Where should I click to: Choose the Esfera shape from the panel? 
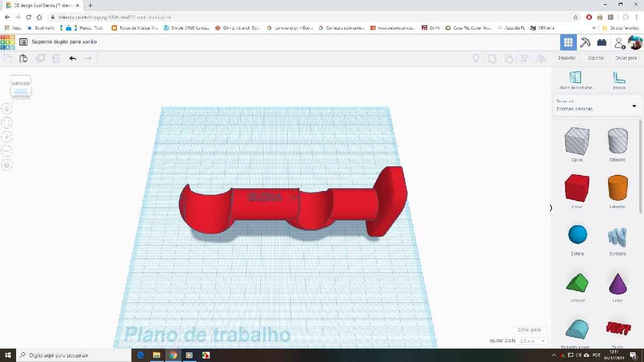pos(576,233)
